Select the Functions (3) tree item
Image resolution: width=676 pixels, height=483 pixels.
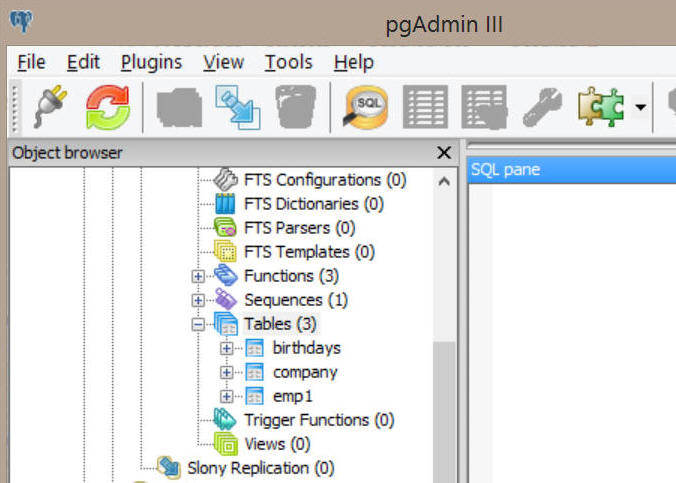click(291, 276)
